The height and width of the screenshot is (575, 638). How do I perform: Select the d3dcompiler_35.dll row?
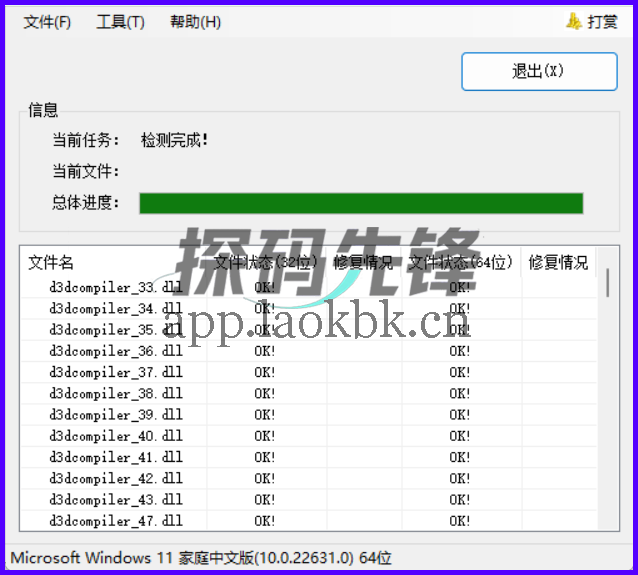309,330
